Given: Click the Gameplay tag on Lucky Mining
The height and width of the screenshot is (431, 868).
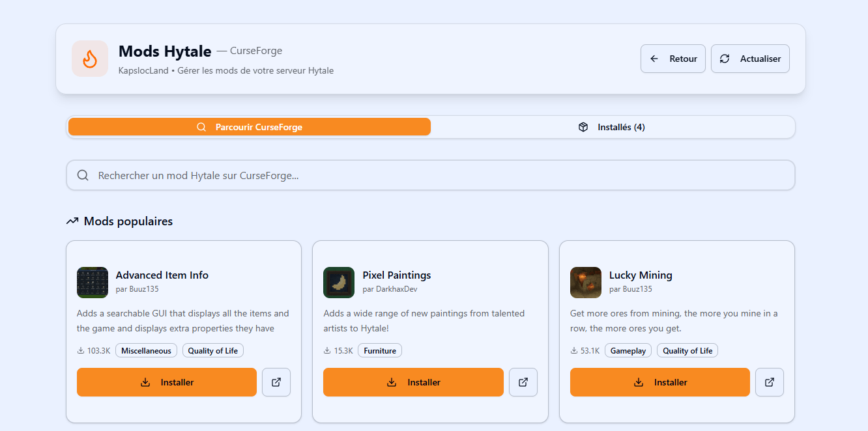Looking at the screenshot, I should coord(628,351).
